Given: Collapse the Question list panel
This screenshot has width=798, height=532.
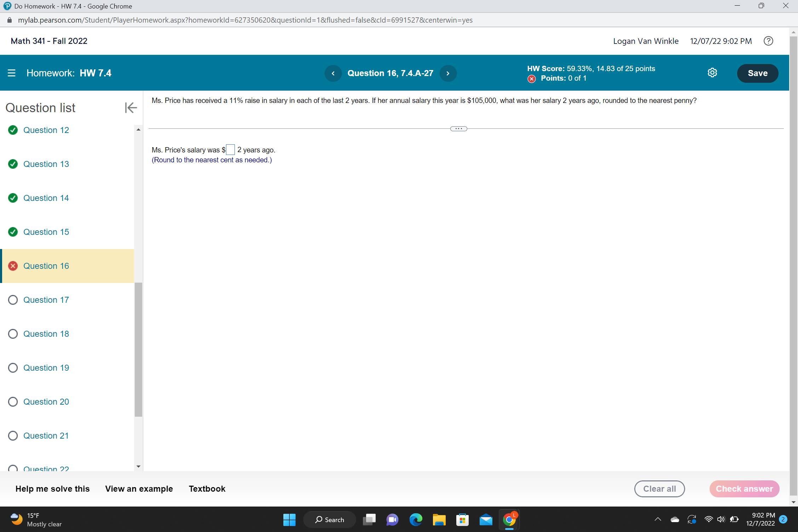Looking at the screenshot, I should point(130,108).
